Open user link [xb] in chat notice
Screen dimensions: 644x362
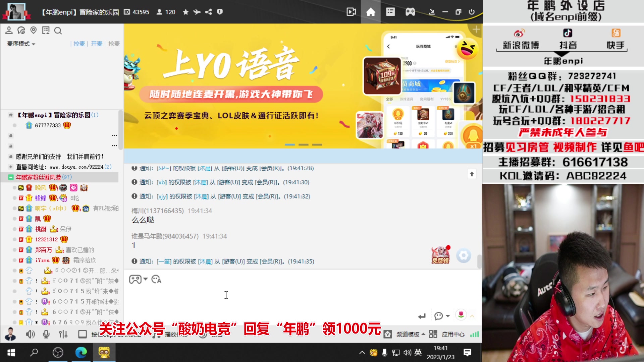point(162,182)
